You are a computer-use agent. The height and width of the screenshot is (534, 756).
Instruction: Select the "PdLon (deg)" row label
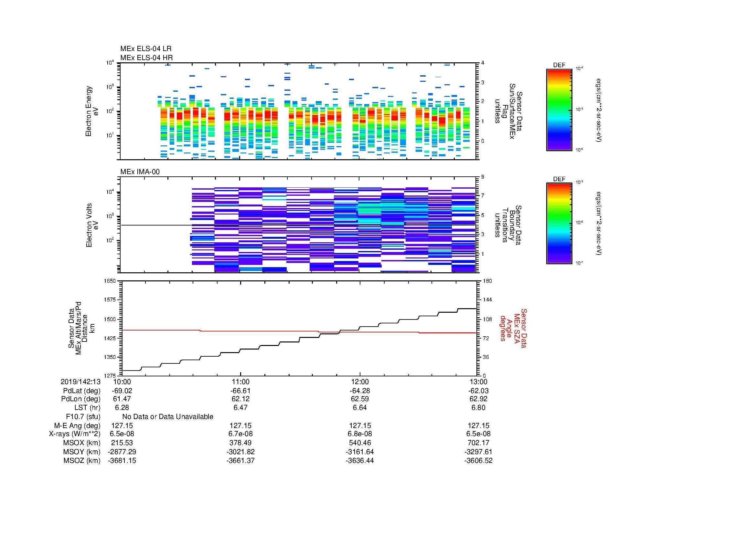point(81,399)
